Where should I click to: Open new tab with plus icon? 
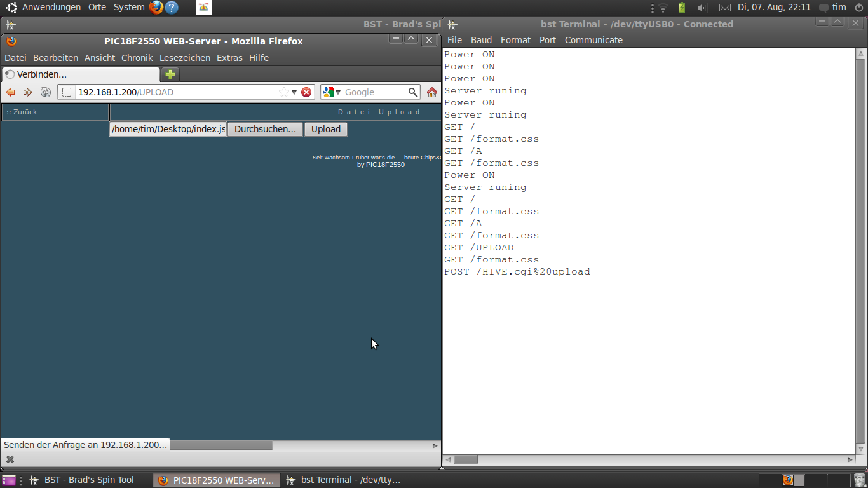click(170, 74)
